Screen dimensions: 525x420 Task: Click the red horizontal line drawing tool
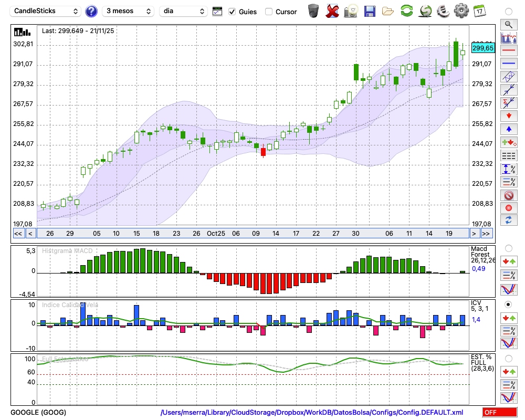click(x=508, y=50)
